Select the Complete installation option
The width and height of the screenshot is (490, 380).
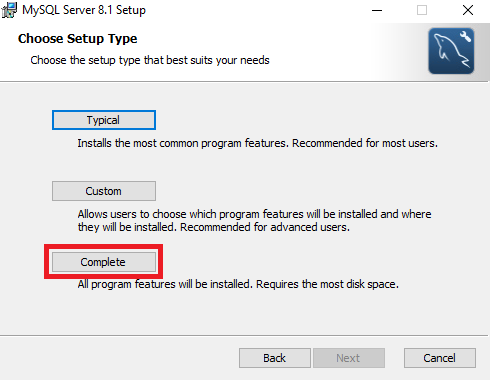[104, 262]
